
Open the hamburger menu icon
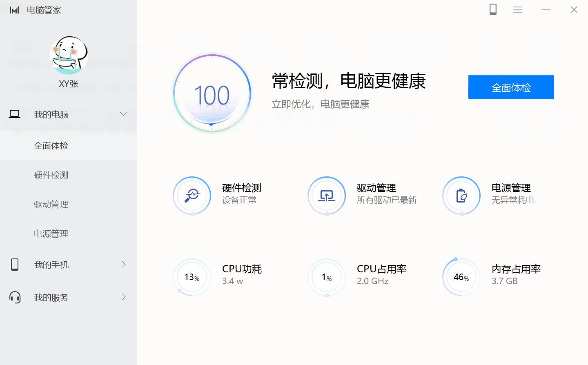517,9
